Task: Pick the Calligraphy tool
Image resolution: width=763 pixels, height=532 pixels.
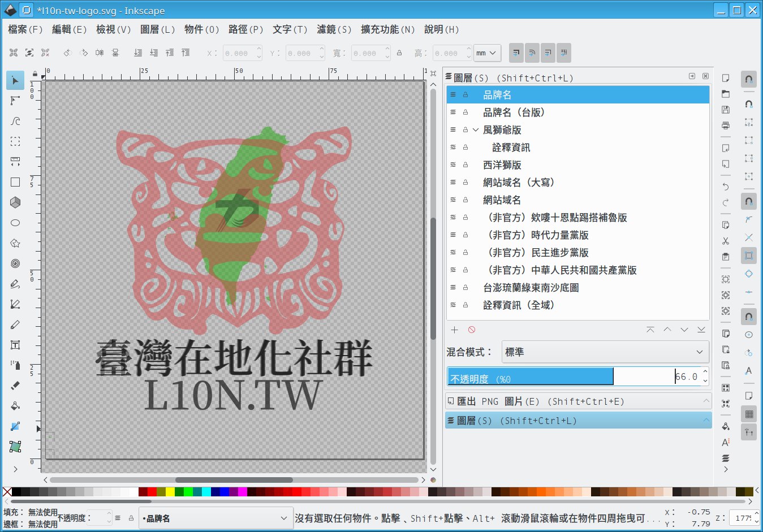Action: point(15,325)
